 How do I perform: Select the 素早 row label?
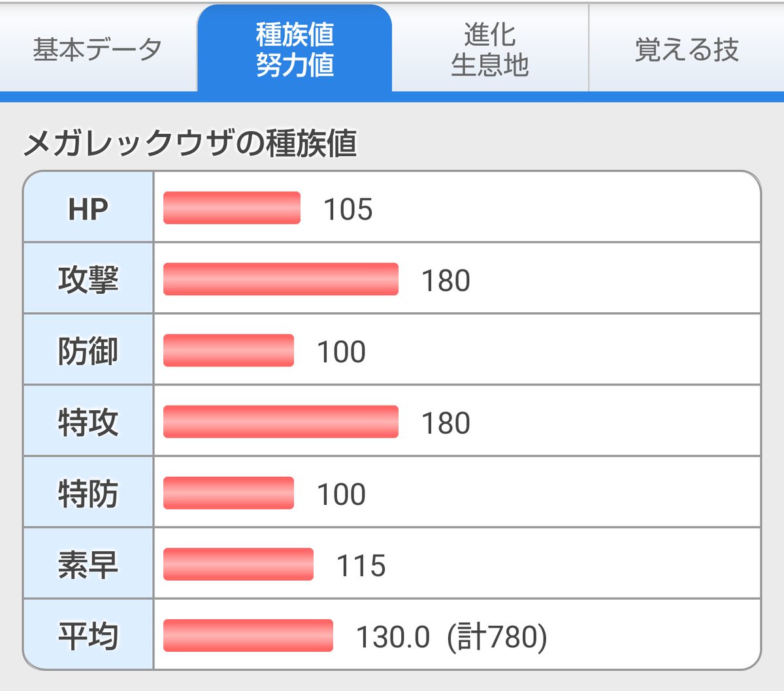88,565
